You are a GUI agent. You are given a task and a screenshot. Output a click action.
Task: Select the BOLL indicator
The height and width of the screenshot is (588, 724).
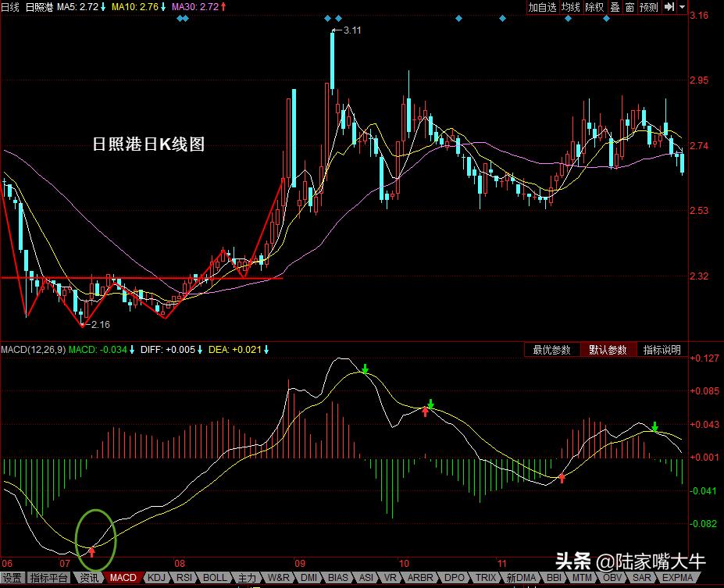click(214, 578)
